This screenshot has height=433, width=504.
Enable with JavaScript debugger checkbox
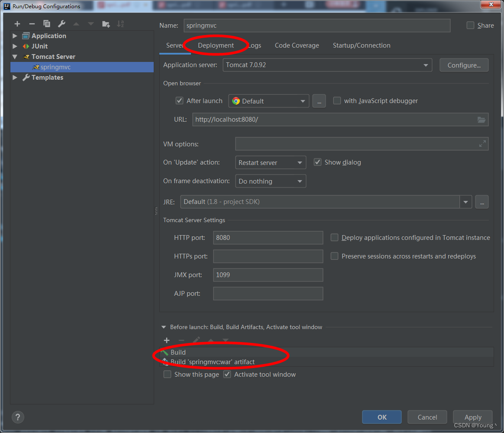pos(337,101)
